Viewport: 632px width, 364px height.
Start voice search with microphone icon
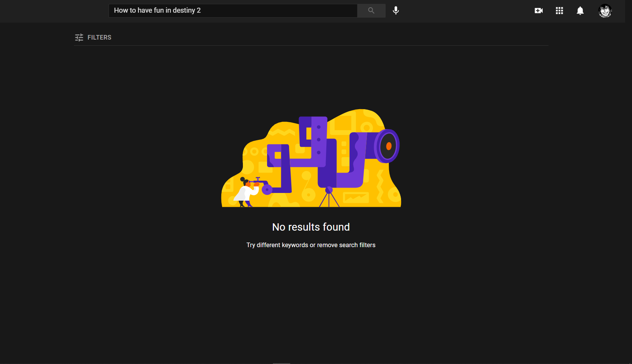pyautogui.click(x=396, y=10)
